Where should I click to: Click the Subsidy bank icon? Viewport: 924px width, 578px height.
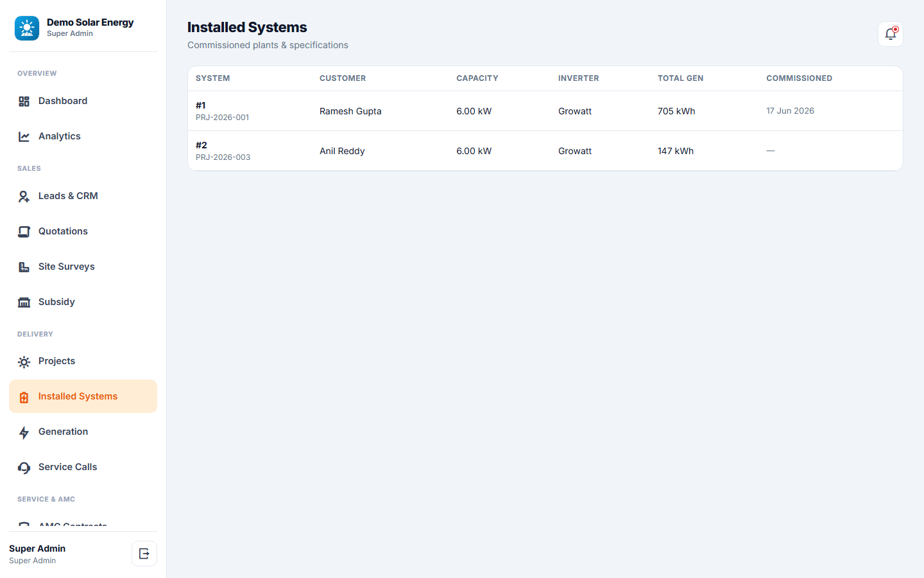[24, 302]
